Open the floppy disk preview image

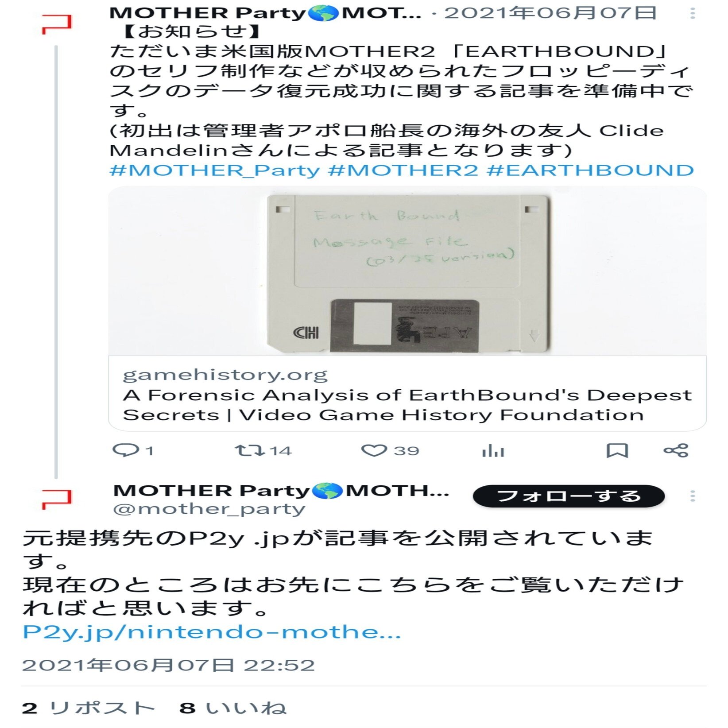[x=407, y=271]
